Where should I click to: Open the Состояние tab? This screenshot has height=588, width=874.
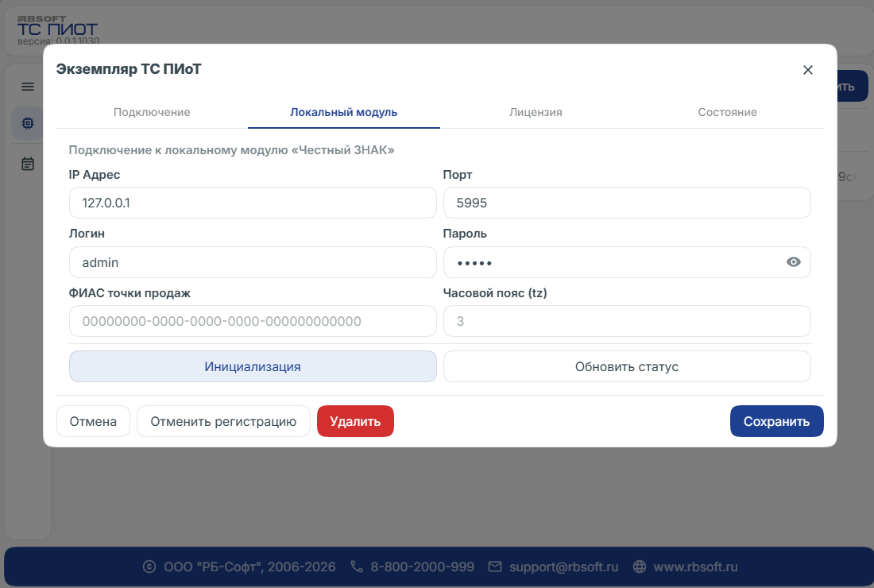[x=727, y=113]
